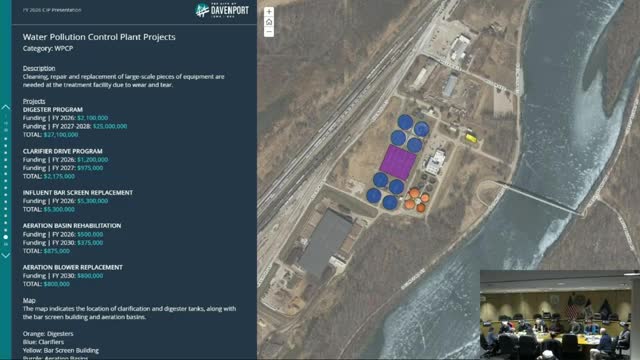
Task: Go to previous slide with up chevron
Action: [x=6, y=107]
